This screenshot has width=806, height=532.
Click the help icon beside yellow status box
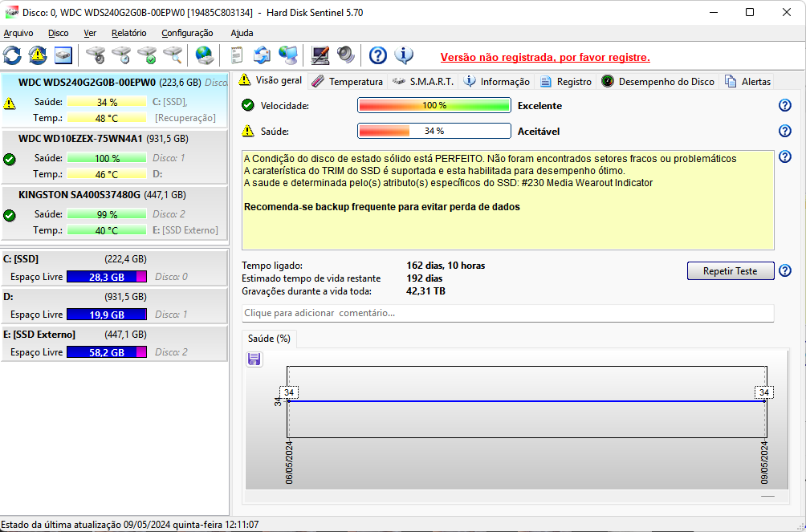tap(784, 156)
